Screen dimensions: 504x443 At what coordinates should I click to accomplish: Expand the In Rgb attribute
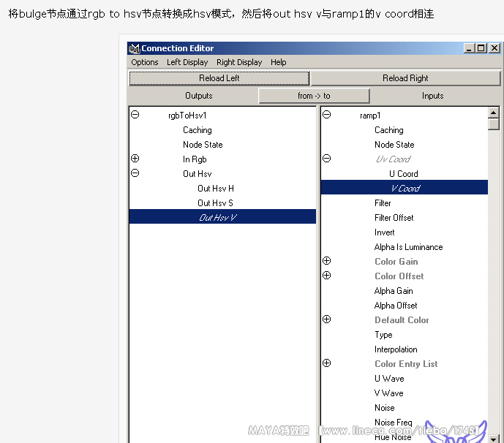click(x=135, y=159)
